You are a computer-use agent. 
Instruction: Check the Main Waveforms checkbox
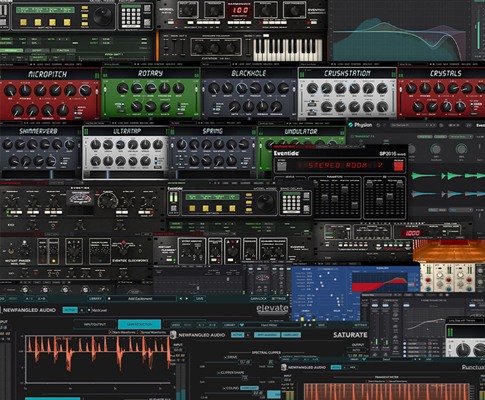pyautogui.click(x=110, y=332)
